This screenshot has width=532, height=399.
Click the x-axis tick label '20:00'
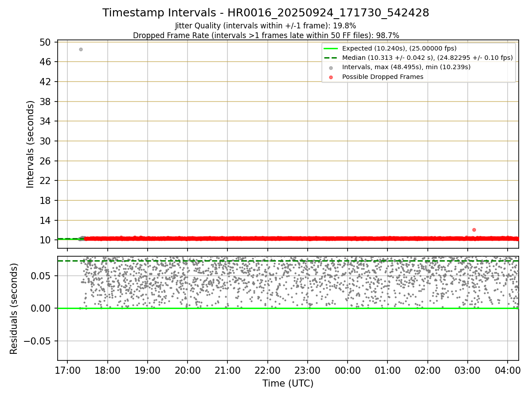coord(188,370)
